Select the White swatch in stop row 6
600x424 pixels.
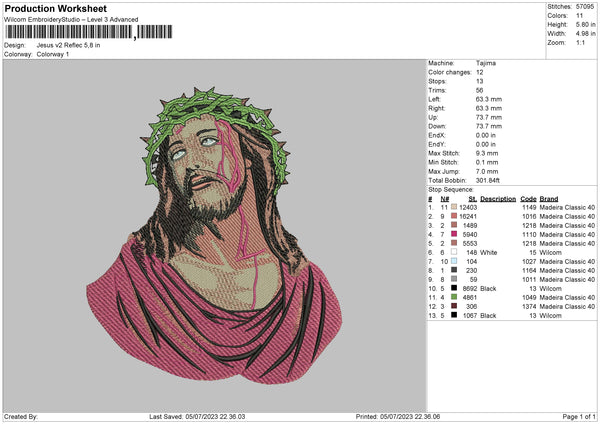tap(454, 252)
